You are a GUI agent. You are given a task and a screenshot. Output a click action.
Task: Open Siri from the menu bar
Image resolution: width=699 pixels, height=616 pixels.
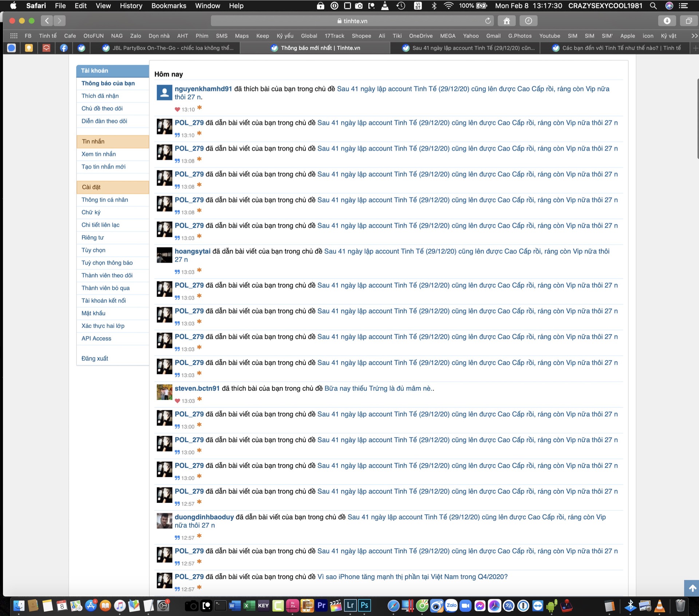pos(669,6)
